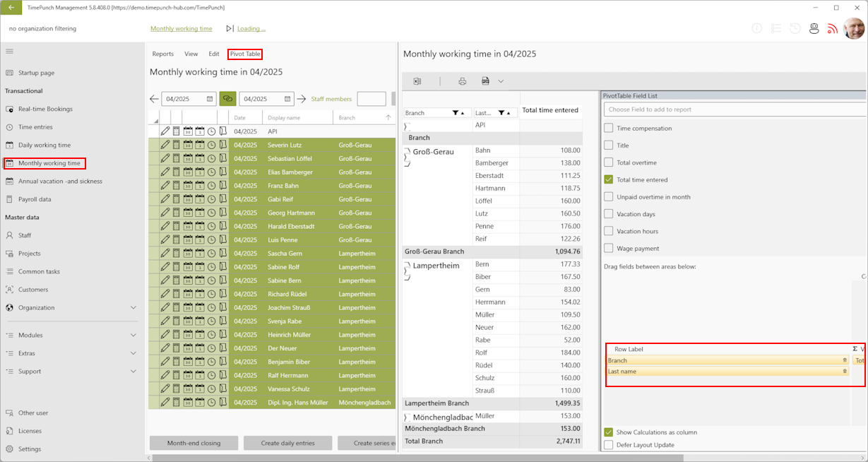Open calendar picker of end date field
The image size is (868, 462).
point(287,99)
